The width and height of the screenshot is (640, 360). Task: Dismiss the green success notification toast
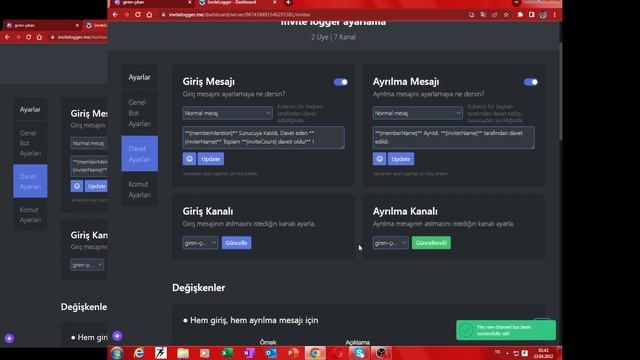pos(506,330)
